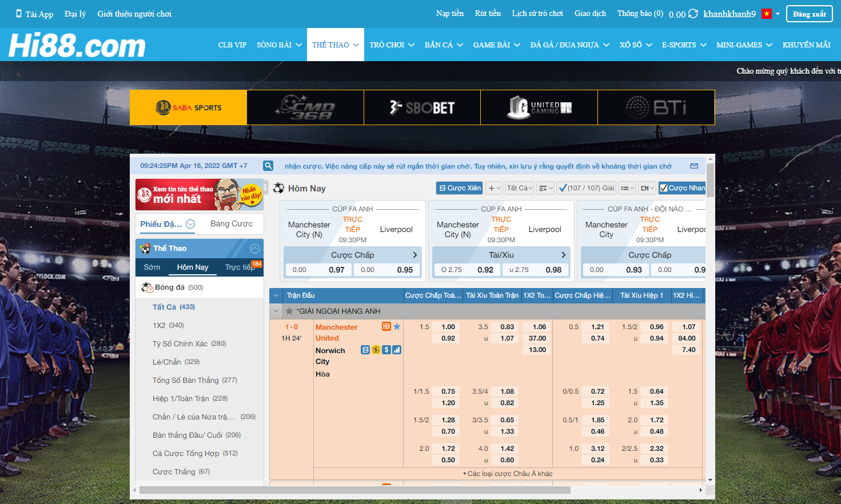Open the plus sign dropdown
This screenshot has width=841, height=504.
[494, 188]
